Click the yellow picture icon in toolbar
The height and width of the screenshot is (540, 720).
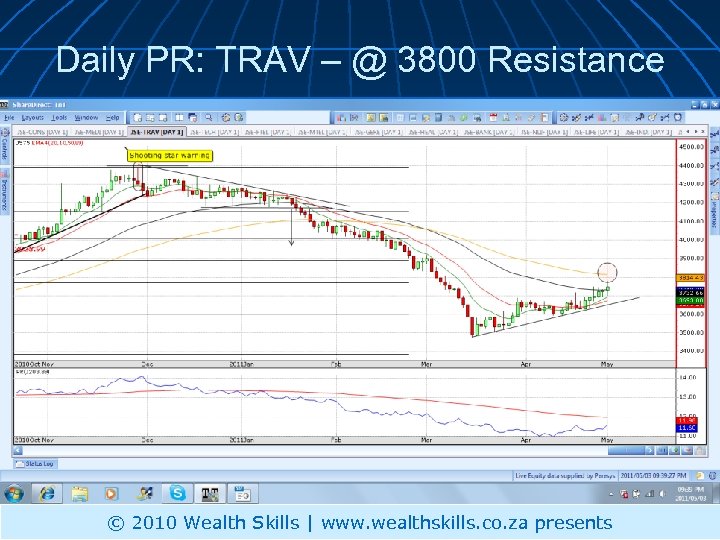(371, 118)
